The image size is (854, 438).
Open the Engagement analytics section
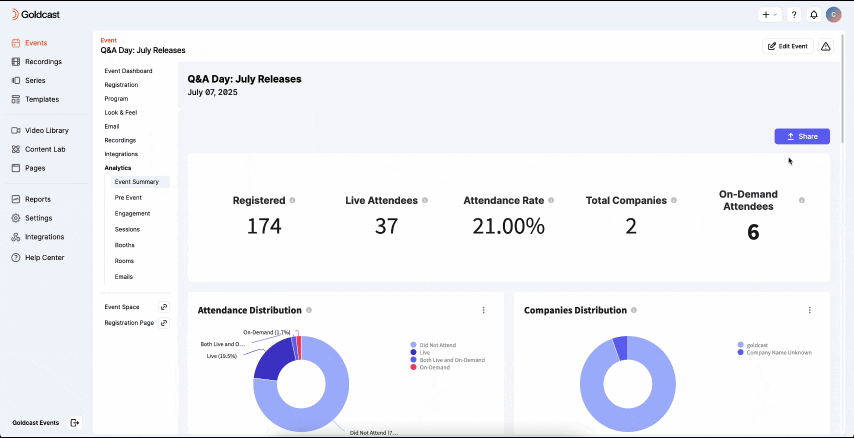[132, 213]
